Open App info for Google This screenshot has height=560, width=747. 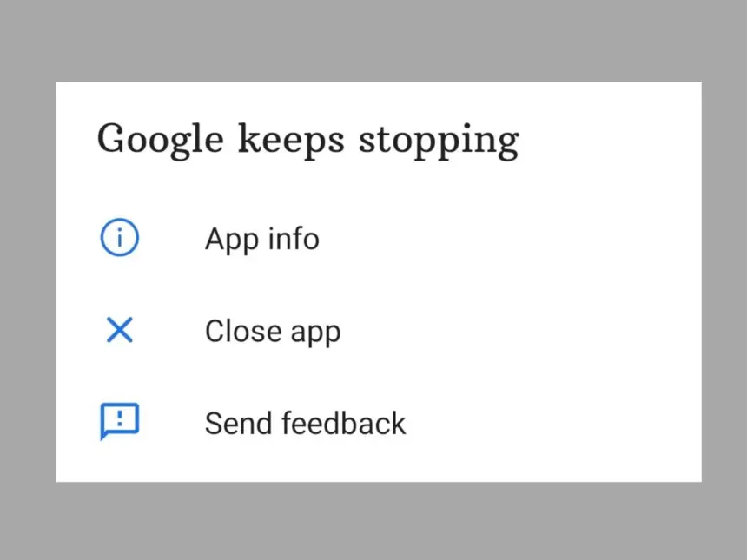261,239
